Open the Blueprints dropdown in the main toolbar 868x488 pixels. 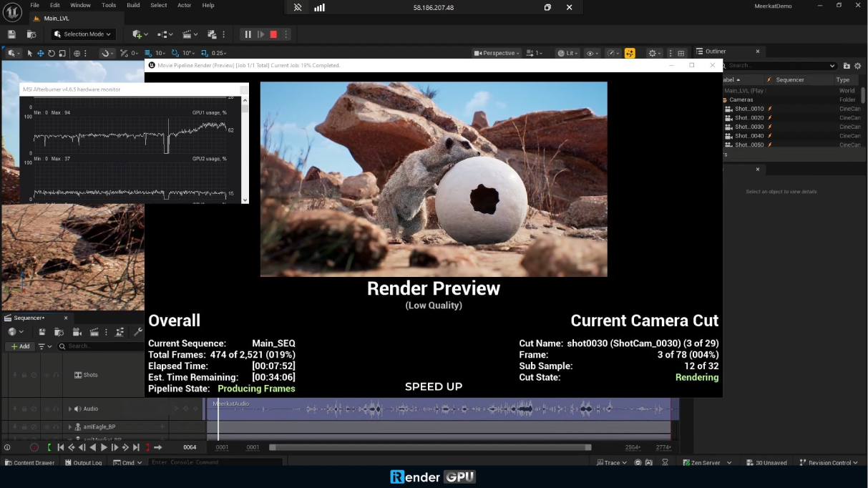click(165, 34)
